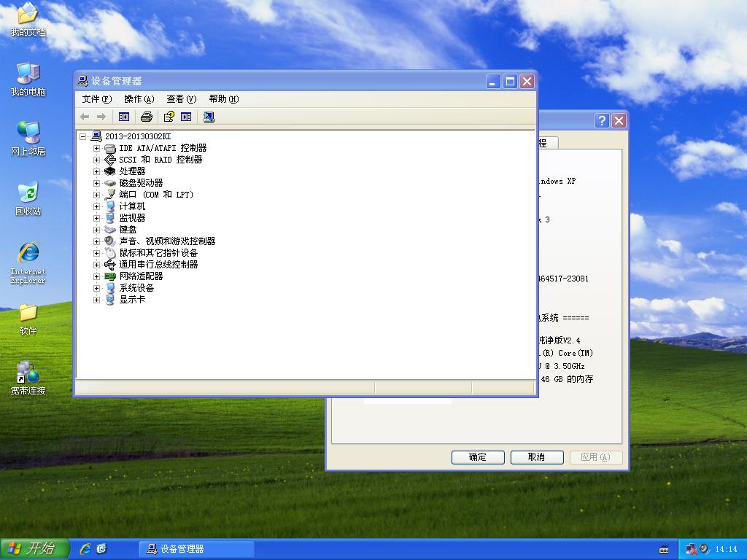Minimize the 设备管理器 window
Screen dimensions: 747x560
tap(493, 82)
